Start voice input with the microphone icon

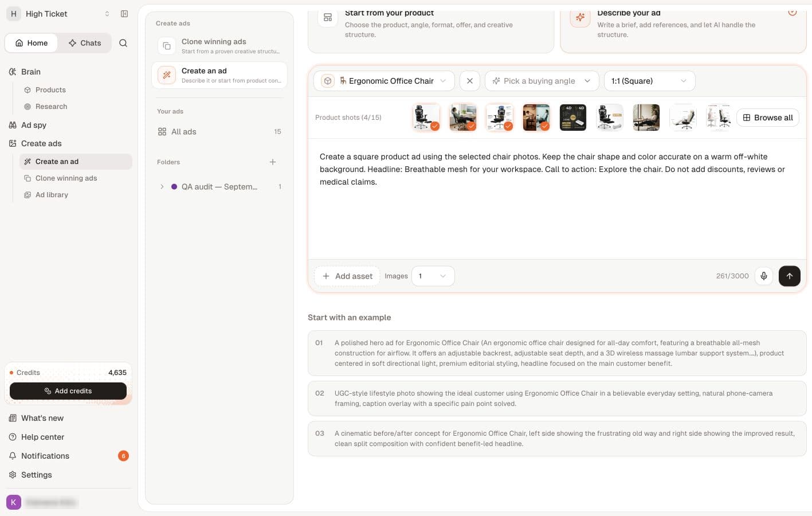(x=764, y=276)
